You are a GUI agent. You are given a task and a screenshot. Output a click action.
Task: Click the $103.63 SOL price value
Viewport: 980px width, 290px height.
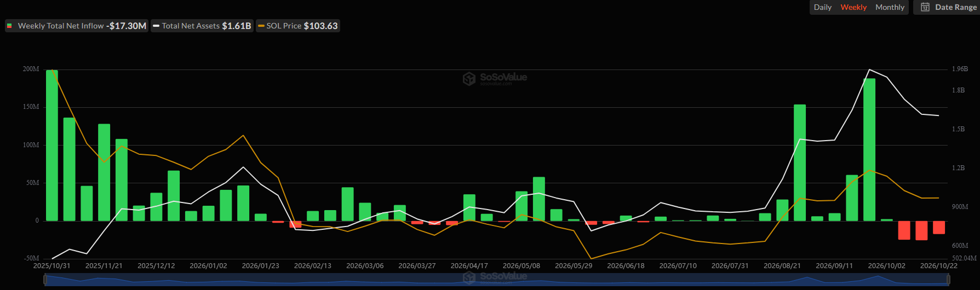click(x=321, y=26)
